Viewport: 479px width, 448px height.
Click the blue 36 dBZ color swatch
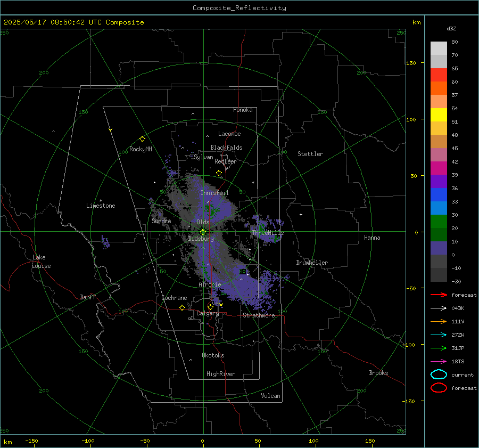coord(439,195)
